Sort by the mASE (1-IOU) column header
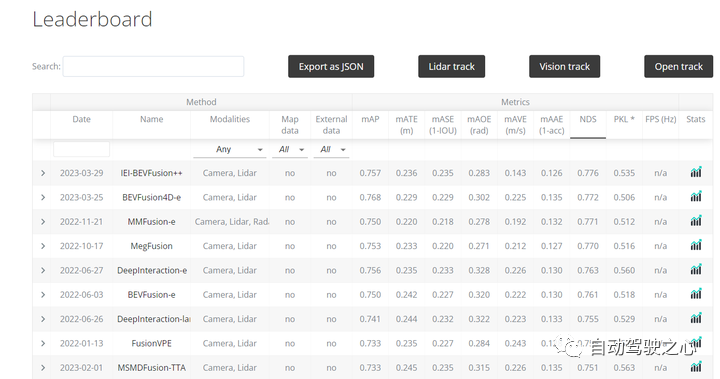Image resolution: width=720 pixels, height=379 pixels. pyautogui.click(x=443, y=125)
